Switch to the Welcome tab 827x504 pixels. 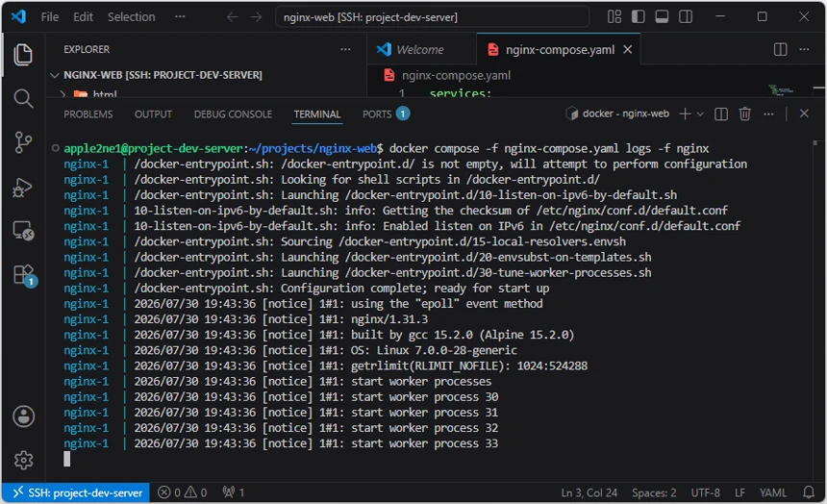click(421, 50)
